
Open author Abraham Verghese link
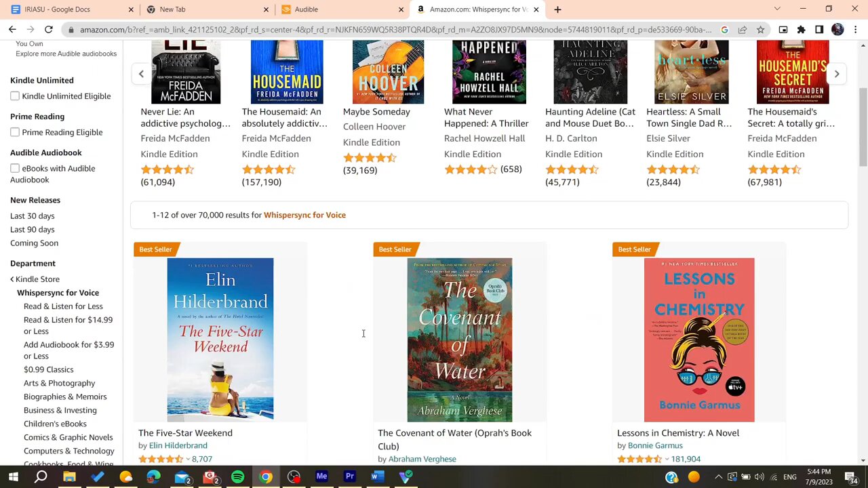click(x=422, y=460)
